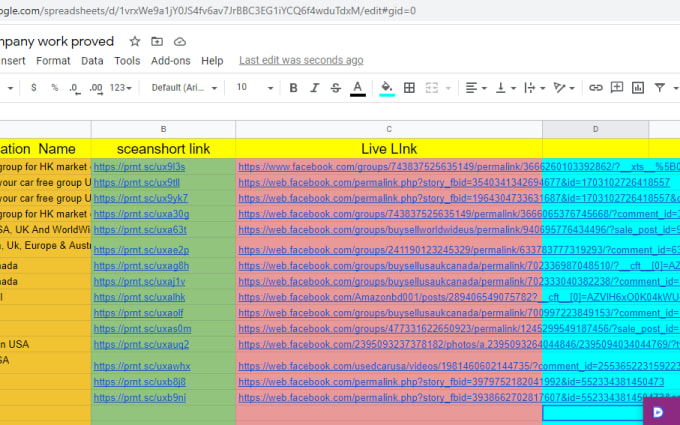The height and width of the screenshot is (425, 680).
Task: Open the 'Last edit was seconds ago' history
Action: (x=301, y=60)
